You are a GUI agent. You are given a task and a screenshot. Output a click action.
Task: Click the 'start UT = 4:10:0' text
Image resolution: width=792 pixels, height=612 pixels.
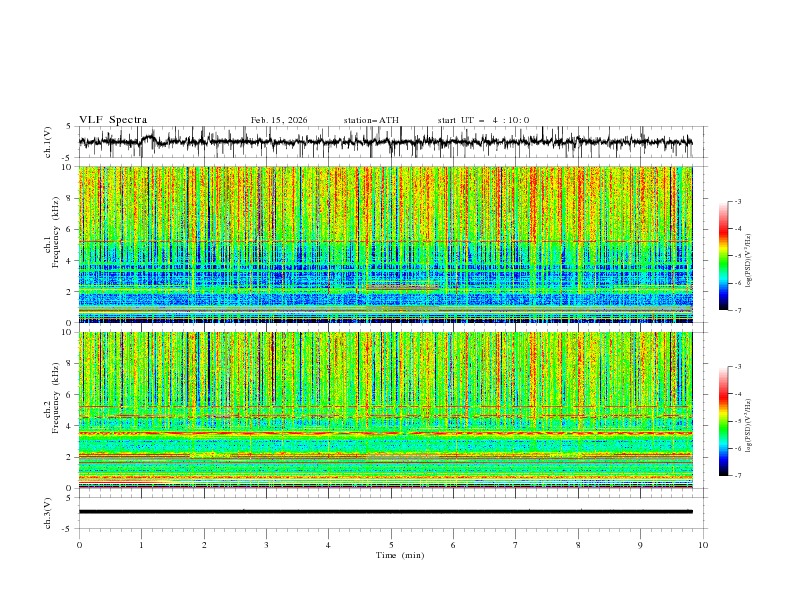coord(483,120)
